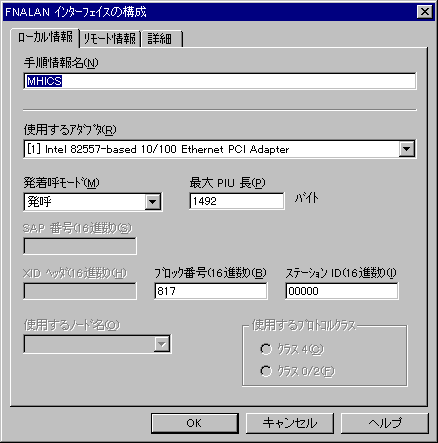Expand the 発着呼モード dropdown arrow

153,202
